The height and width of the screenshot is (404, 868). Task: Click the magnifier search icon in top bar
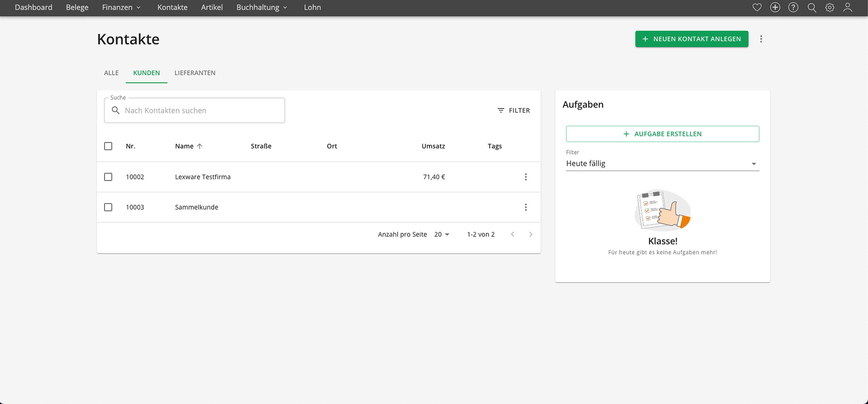pos(812,7)
